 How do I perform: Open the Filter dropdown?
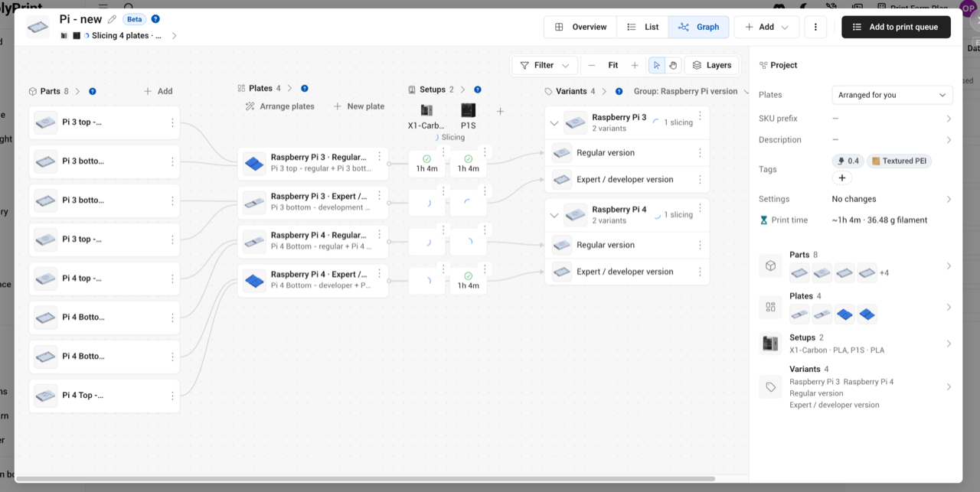pyautogui.click(x=544, y=65)
